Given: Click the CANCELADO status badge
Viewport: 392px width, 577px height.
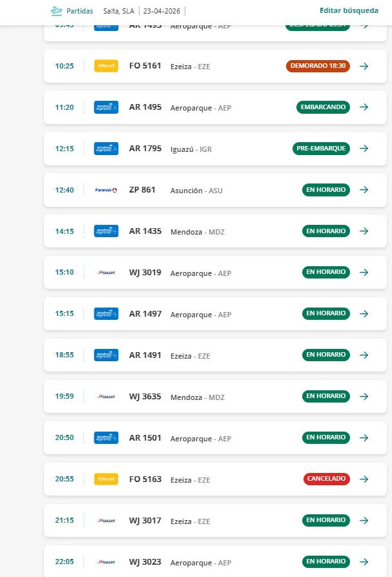Looking at the screenshot, I should tap(327, 479).
